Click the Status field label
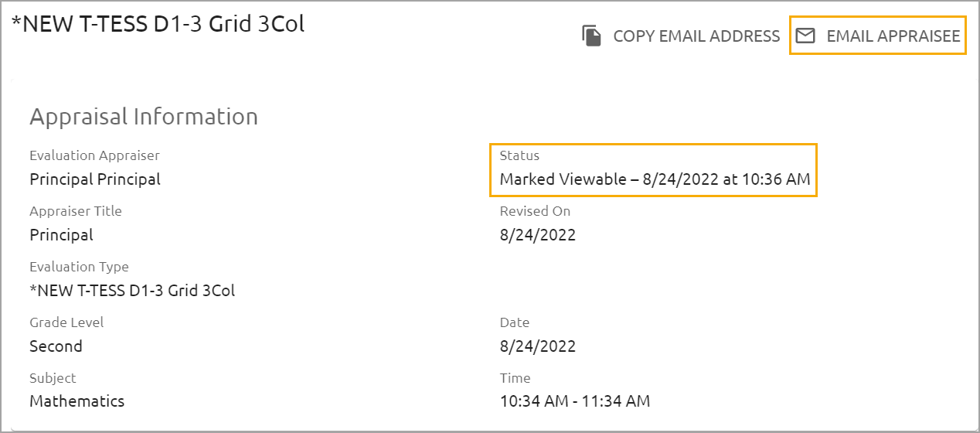 pos(519,155)
